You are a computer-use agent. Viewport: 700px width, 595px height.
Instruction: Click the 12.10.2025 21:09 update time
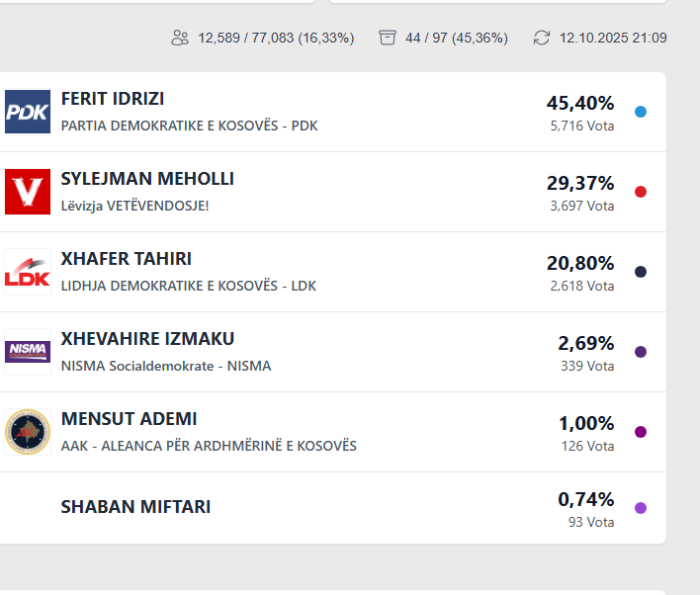click(613, 39)
